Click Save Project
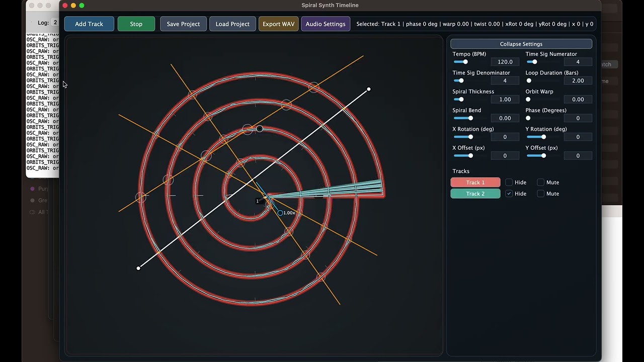644x362 pixels. 183,24
